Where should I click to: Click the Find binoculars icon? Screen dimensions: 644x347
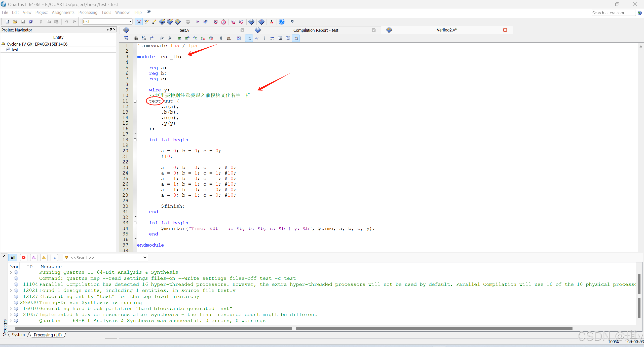(x=136, y=38)
